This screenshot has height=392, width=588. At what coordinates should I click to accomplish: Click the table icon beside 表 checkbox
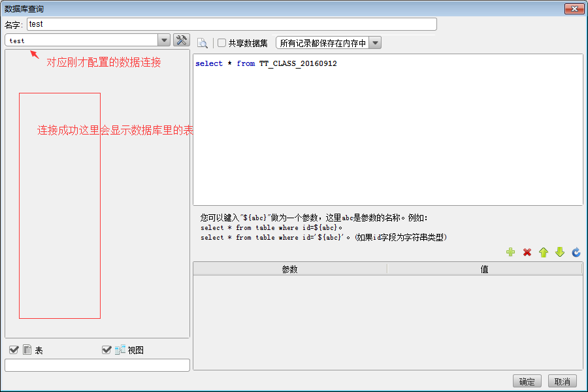(x=27, y=350)
